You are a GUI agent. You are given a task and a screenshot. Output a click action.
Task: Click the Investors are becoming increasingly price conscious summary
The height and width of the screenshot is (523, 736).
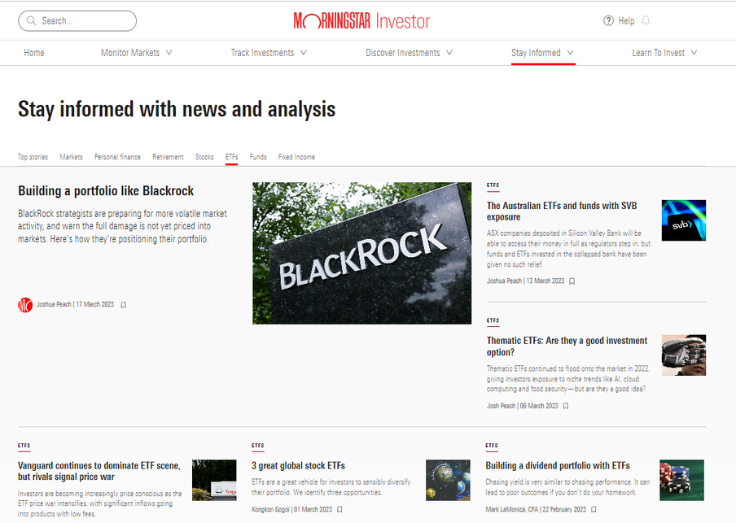click(x=100, y=504)
